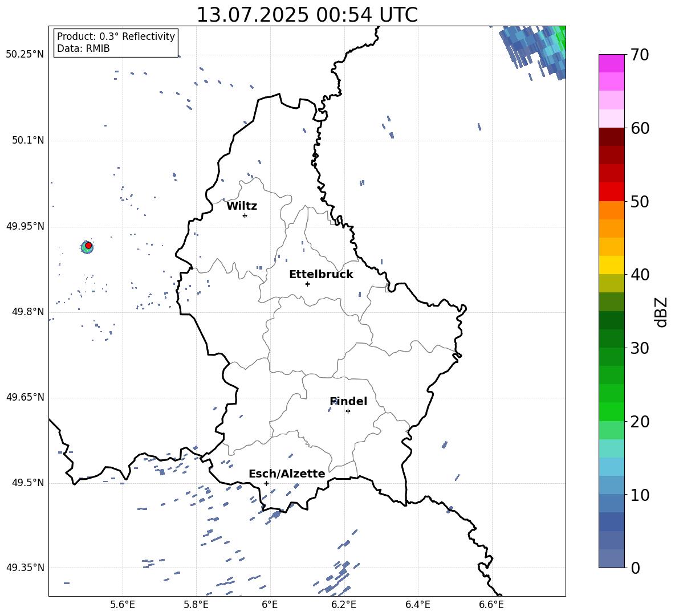This screenshot has height=616, width=675.
Task: Click the 10 tick on the colorbar
Action: pyautogui.click(x=640, y=495)
